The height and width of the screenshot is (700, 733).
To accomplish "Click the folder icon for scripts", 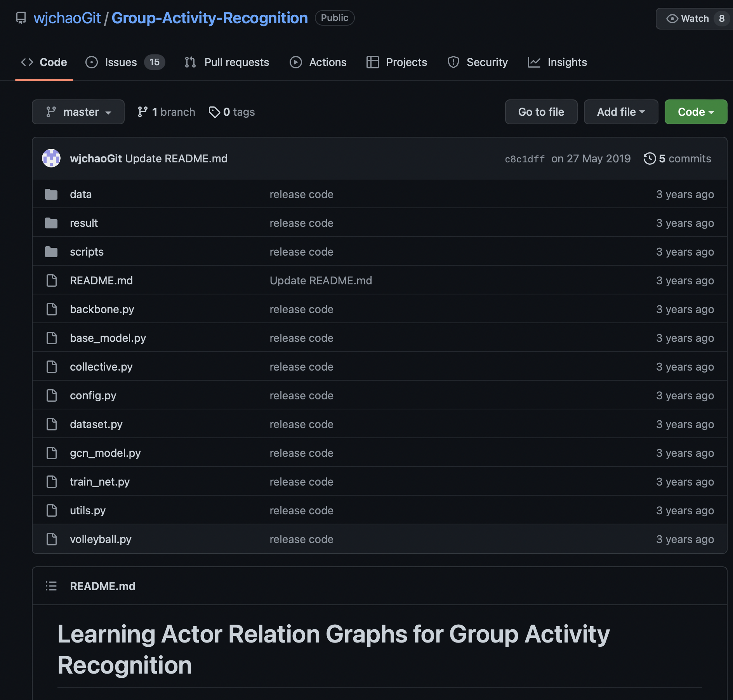I will click(51, 252).
